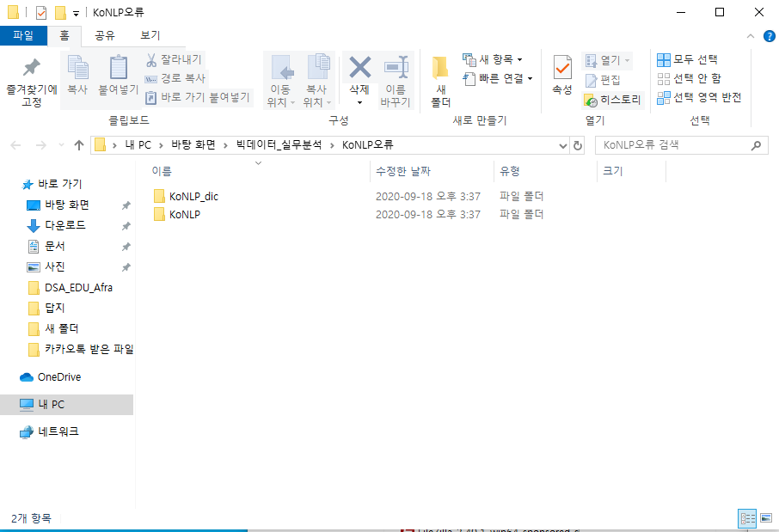779x532 pixels.
Task: Click 바로 가기 붙여넣기 paste shortcut
Action: pos(198,97)
